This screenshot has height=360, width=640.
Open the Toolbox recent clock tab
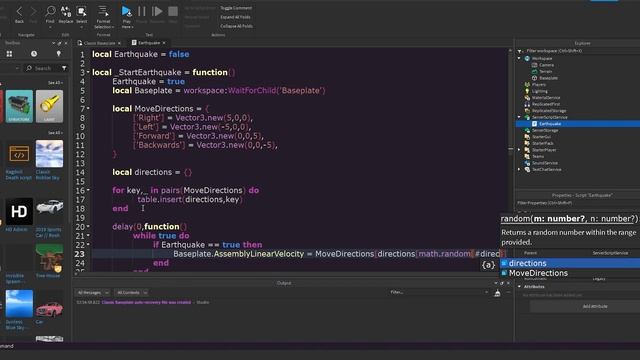[x=34, y=54]
